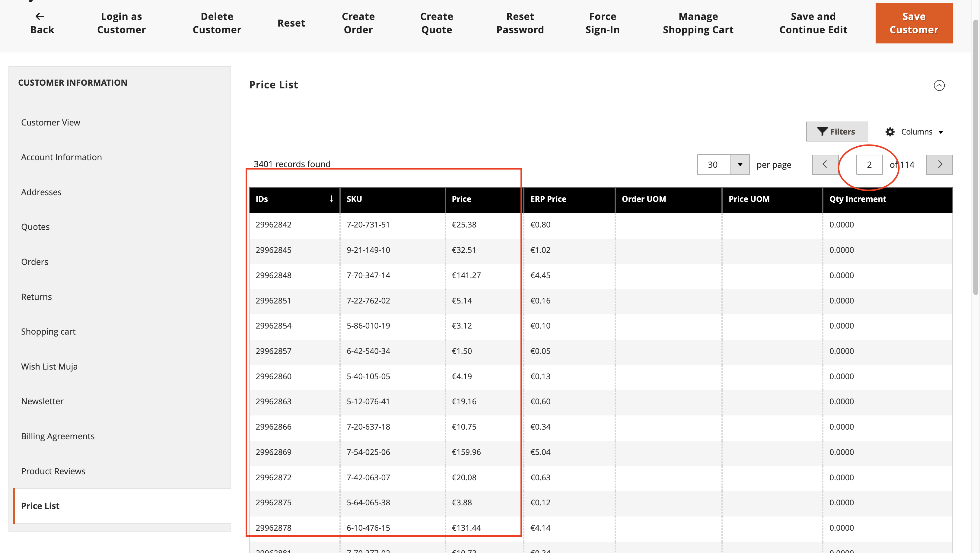This screenshot has height=553, width=980.
Task: Open the Columns gear dropdown
Action: click(914, 132)
